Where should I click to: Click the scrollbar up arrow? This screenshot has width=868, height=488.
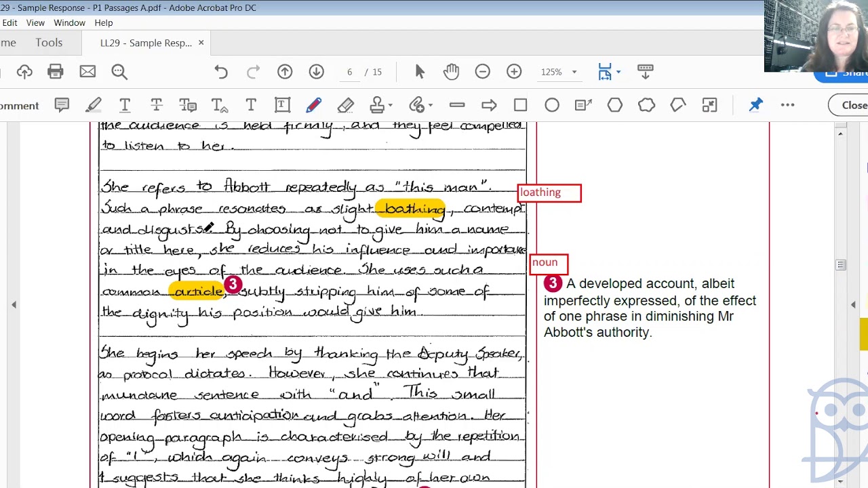tap(841, 134)
